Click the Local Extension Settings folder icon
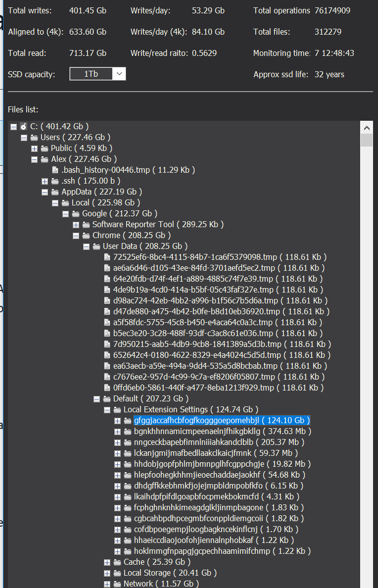378x588 pixels. 117,409
